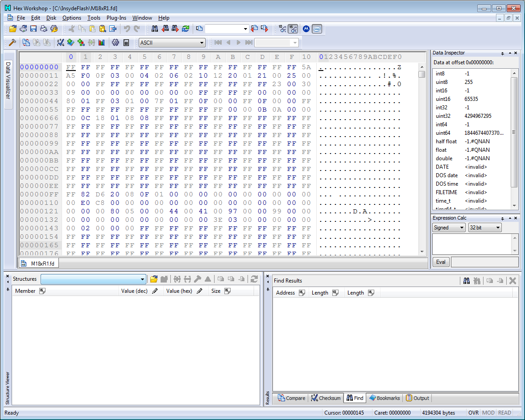Open the ASCII character set dropdown
The width and height of the screenshot is (525, 420).
(172, 42)
